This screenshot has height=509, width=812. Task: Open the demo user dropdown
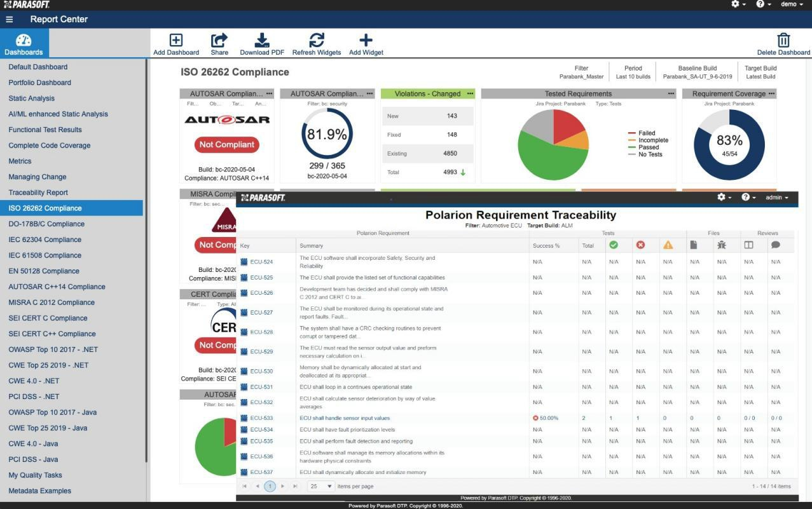coord(792,4)
